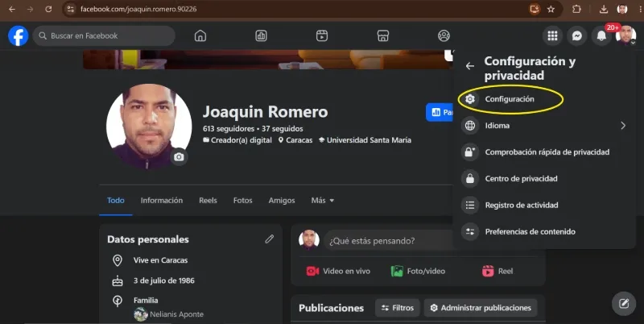This screenshot has height=324, width=644.
Task: Click Administrar publicaciones button
Action: pyautogui.click(x=481, y=308)
